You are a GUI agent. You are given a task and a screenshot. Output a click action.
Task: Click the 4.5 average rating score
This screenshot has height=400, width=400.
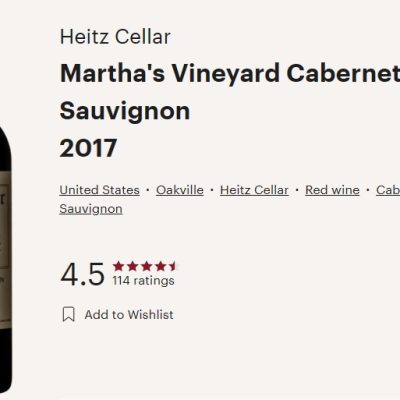[82, 274]
